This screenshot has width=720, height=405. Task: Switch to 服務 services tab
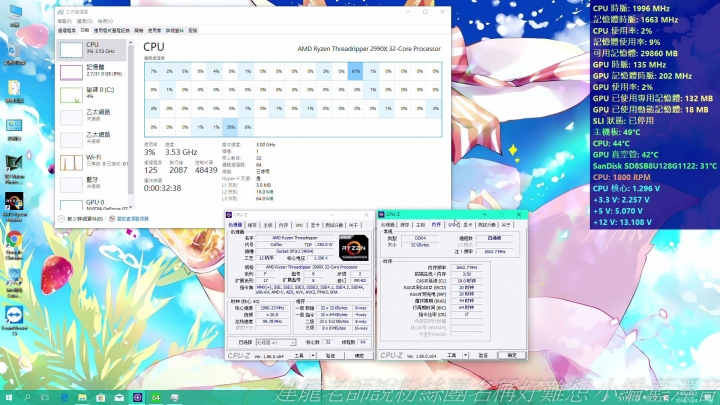(x=193, y=30)
